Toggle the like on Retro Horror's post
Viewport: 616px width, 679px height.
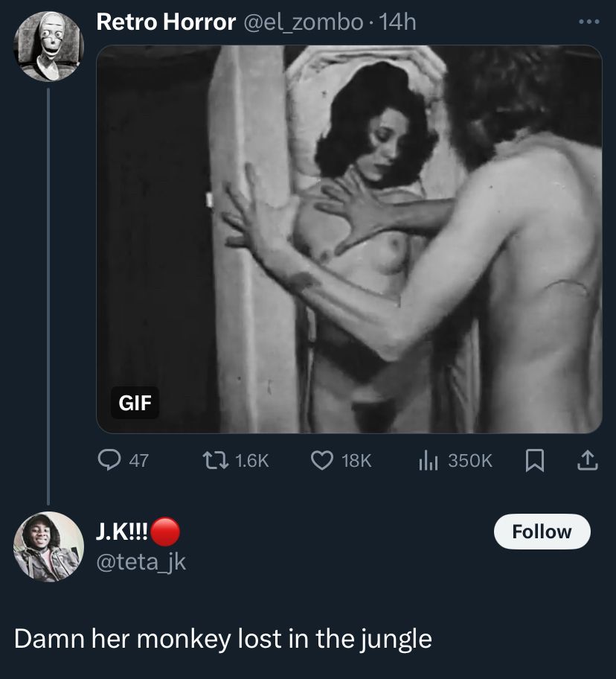coord(321,460)
